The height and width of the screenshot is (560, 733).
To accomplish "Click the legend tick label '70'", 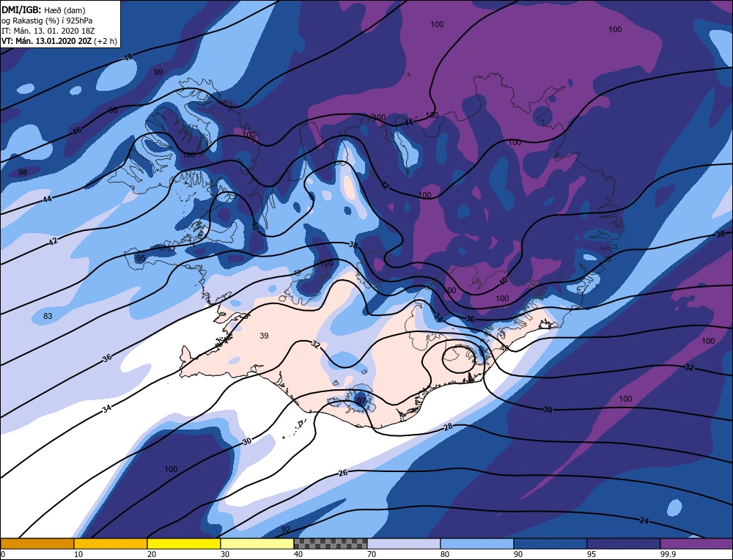I will click(372, 554).
